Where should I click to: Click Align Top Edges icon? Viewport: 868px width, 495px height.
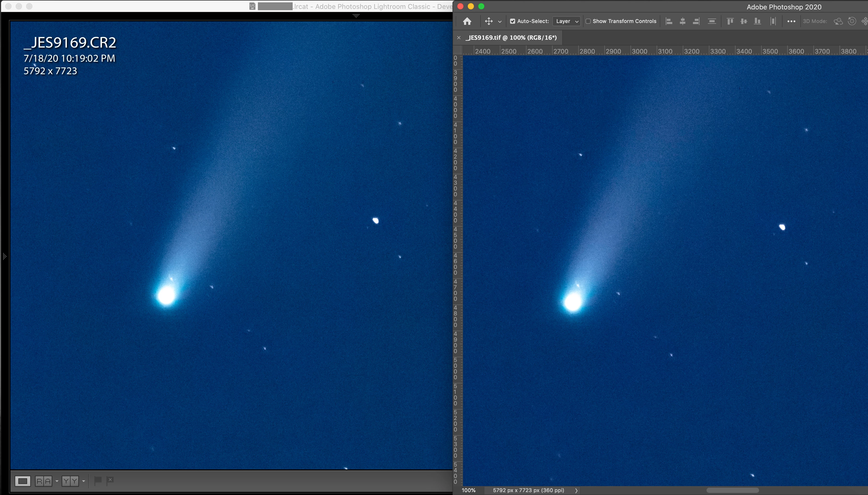point(730,21)
